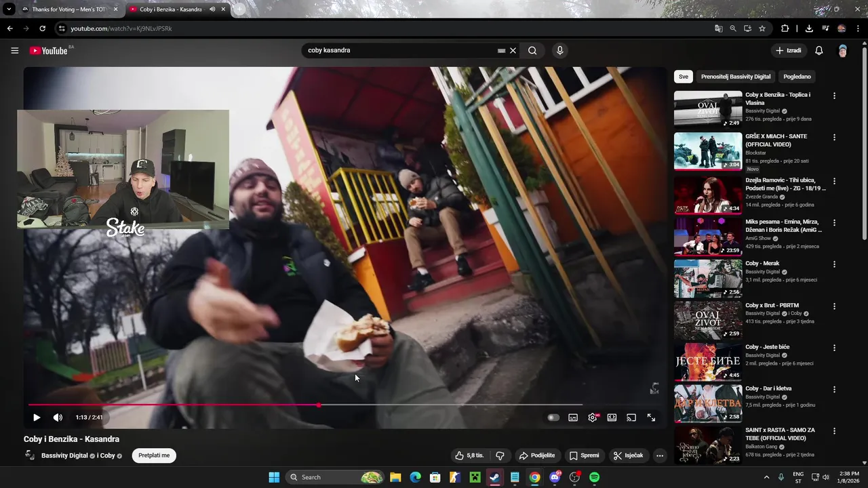The width and height of the screenshot is (868, 488).
Task: Open Coby - Jeste biće video title
Action: tap(767, 347)
